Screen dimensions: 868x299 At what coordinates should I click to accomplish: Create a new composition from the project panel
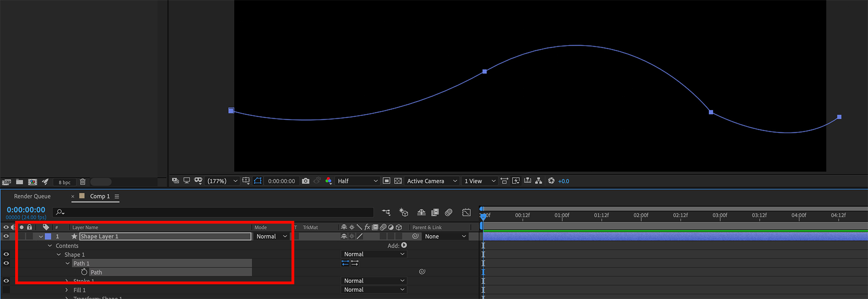(x=33, y=182)
